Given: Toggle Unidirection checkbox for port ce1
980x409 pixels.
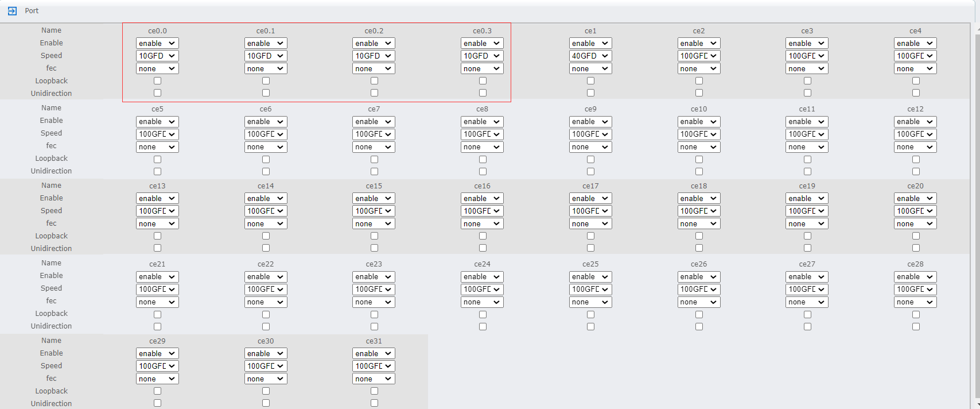Looking at the screenshot, I should 590,93.
